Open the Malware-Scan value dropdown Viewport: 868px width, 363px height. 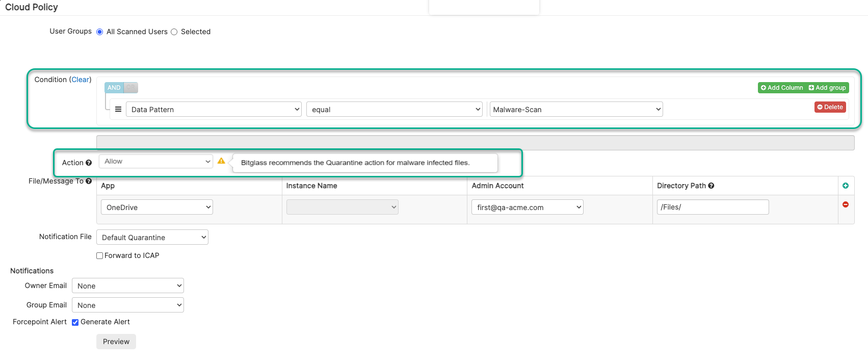[576, 109]
